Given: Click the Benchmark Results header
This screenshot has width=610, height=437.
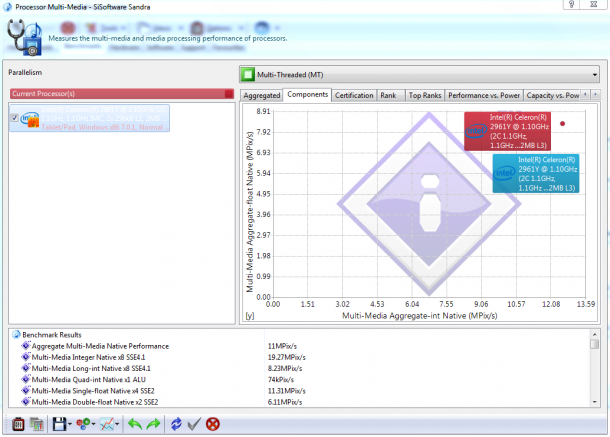Looking at the screenshot, I should click(x=52, y=335).
